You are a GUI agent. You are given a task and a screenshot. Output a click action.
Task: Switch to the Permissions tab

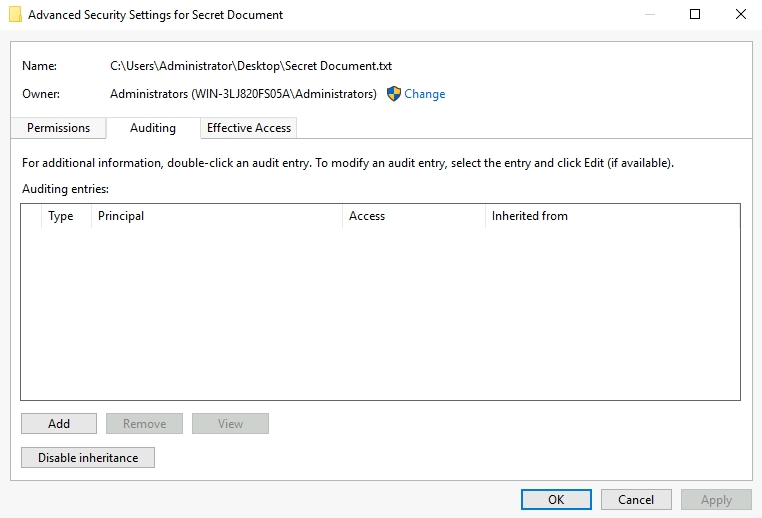(x=58, y=128)
